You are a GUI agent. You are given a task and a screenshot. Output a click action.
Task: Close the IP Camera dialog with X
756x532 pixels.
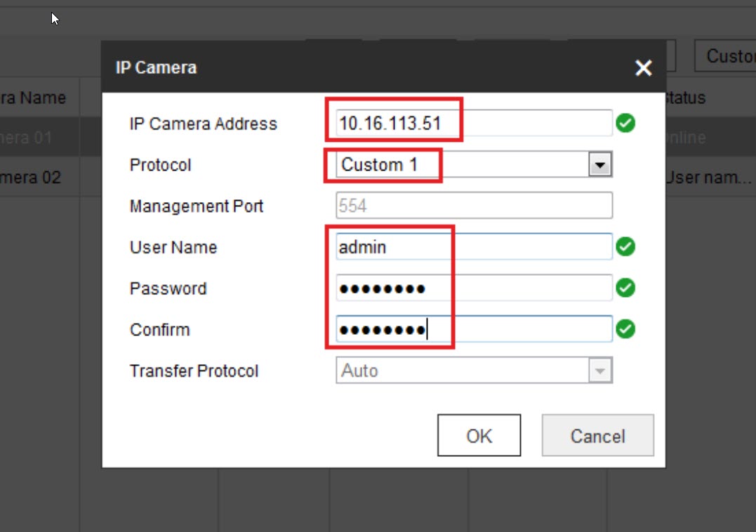643,68
